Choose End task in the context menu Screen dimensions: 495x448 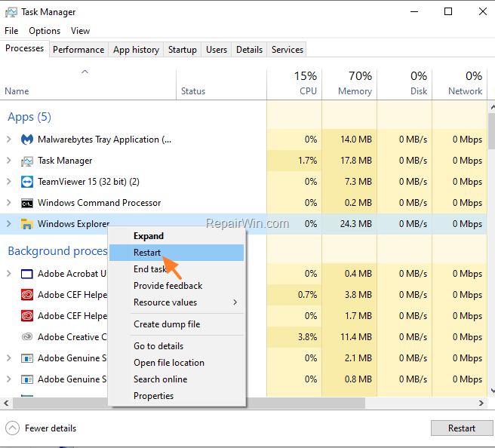[177, 269]
